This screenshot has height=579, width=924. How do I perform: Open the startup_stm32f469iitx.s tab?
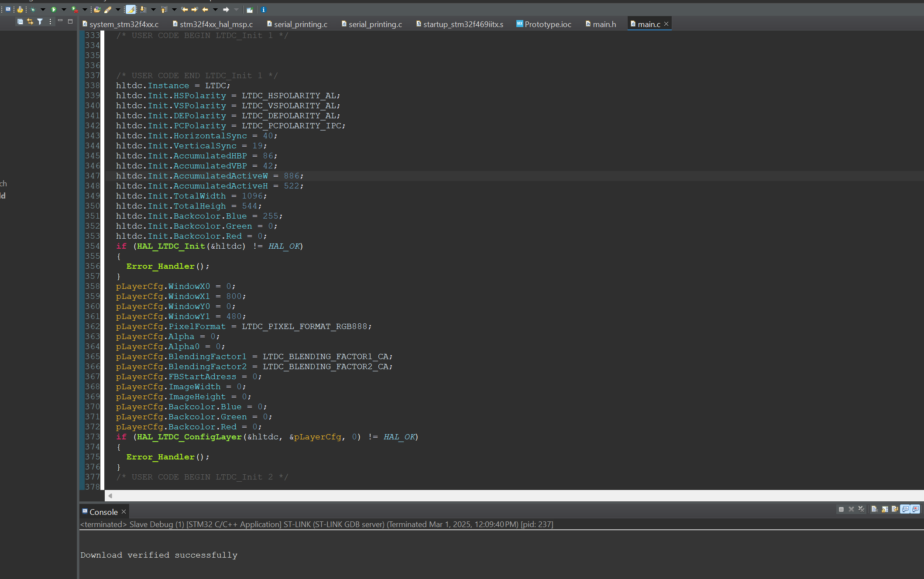click(x=463, y=24)
